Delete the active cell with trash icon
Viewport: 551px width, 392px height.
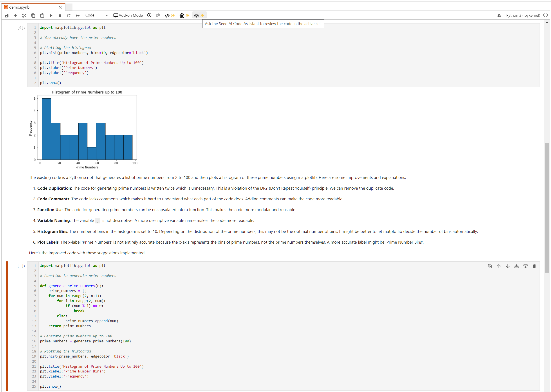tap(534, 266)
